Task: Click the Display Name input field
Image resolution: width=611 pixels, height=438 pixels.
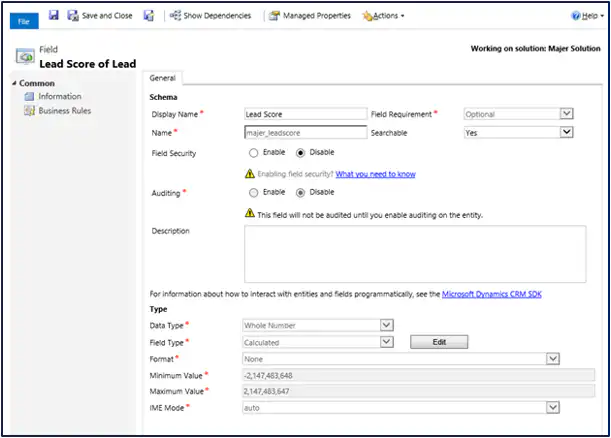Action: 305,114
